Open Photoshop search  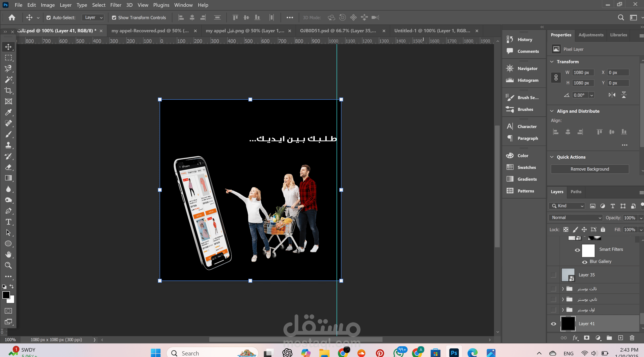point(621,17)
